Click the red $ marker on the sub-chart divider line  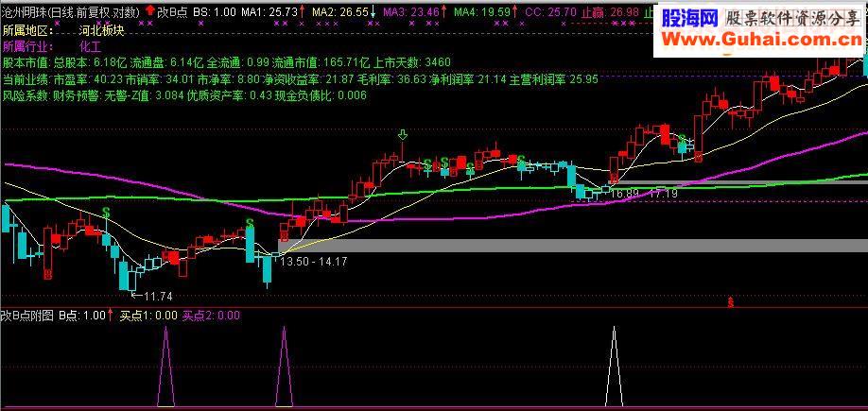731,302
